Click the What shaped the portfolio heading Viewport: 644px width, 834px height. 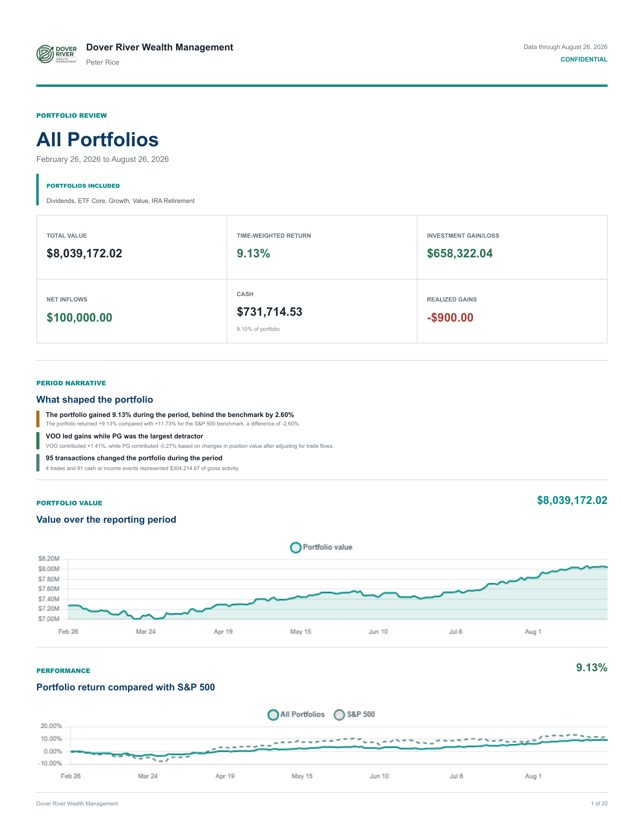pos(95,400)
